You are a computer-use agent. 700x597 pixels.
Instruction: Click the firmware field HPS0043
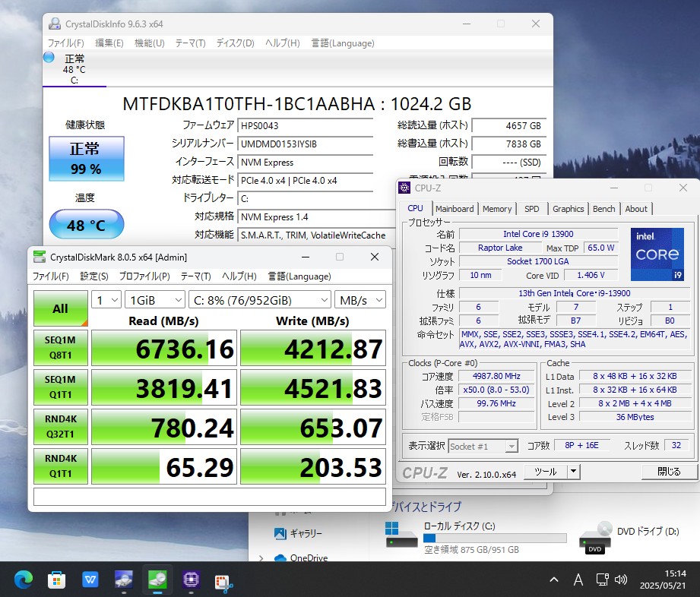tap(306, 126)
